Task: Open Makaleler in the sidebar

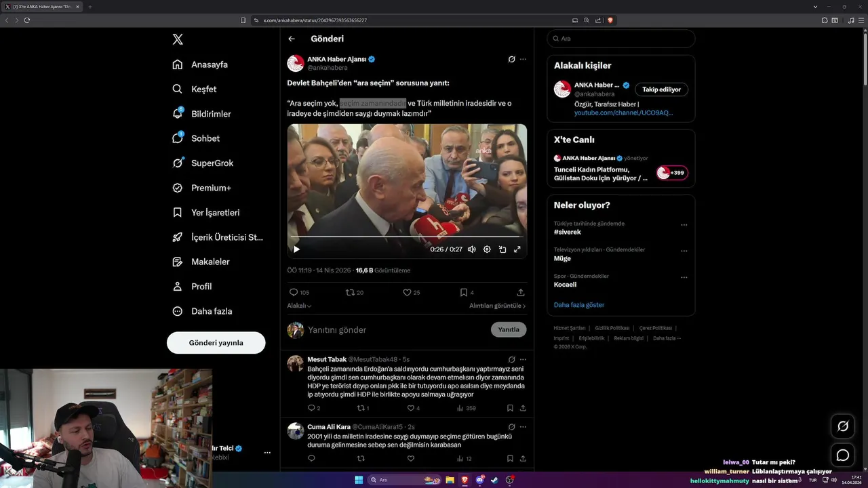Action: [x=201, y=262]
